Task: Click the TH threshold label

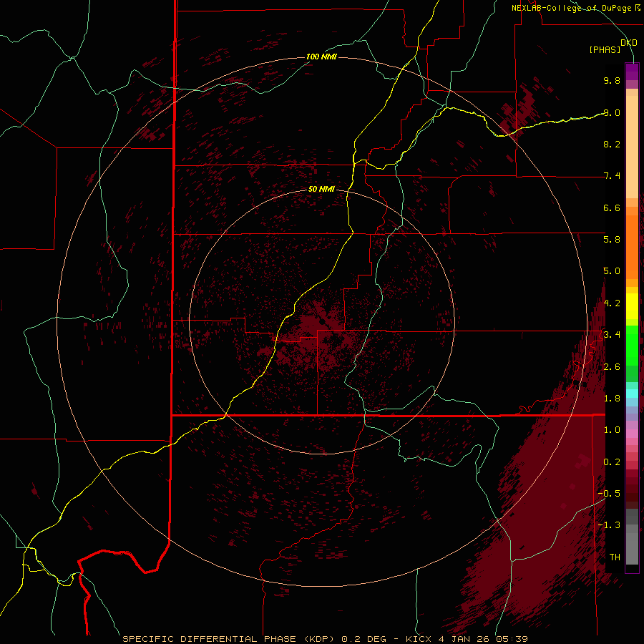Action: tap(615, 557)
